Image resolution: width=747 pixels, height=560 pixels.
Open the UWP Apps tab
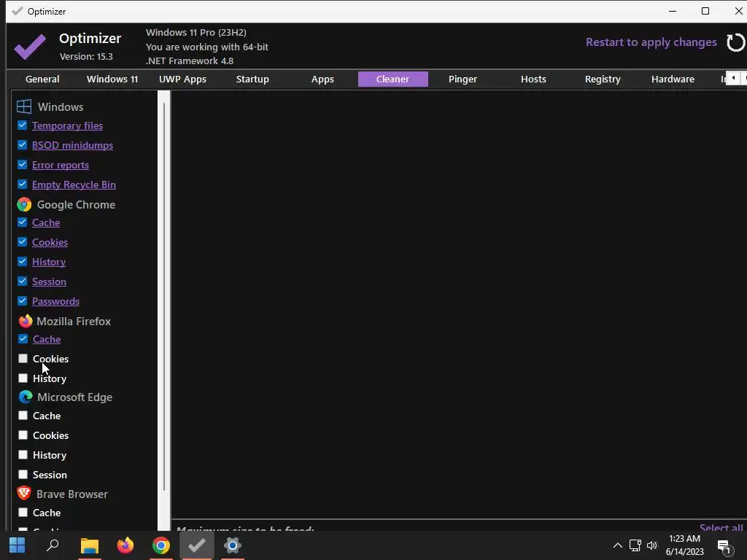(x=182, y=79)
